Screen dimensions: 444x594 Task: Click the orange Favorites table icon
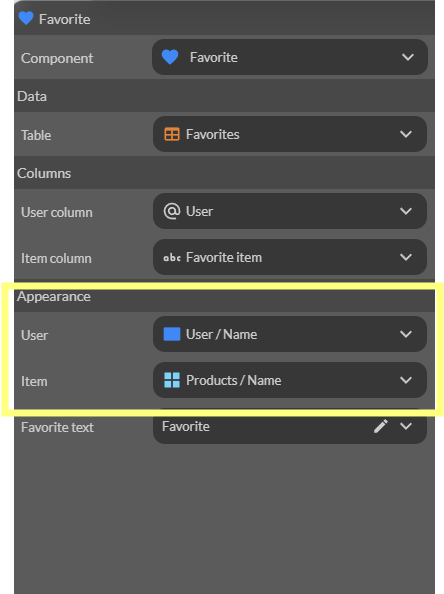tap(172, 134)
